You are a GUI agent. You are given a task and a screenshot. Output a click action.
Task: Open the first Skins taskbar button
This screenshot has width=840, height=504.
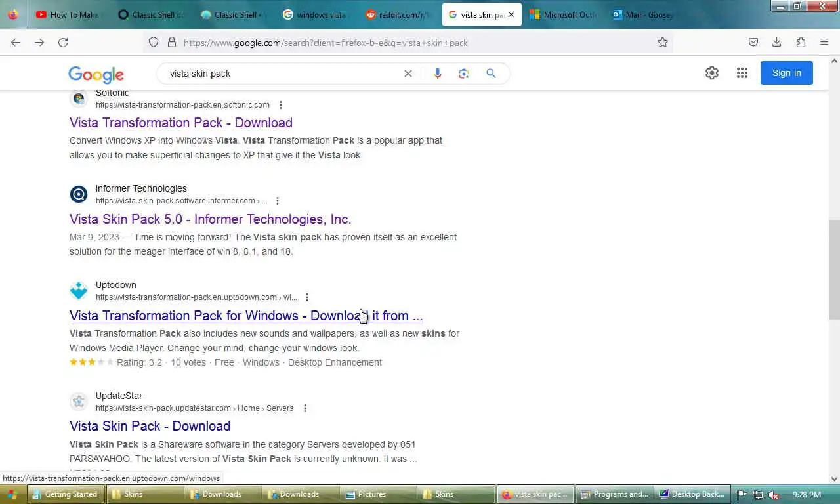144,494
